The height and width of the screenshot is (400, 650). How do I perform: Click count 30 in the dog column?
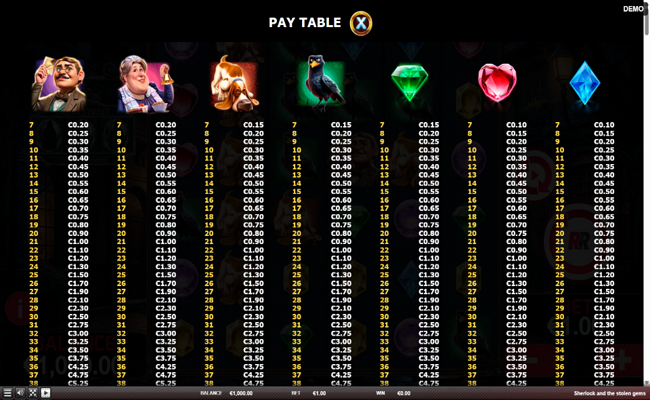[x=209, y=317]
